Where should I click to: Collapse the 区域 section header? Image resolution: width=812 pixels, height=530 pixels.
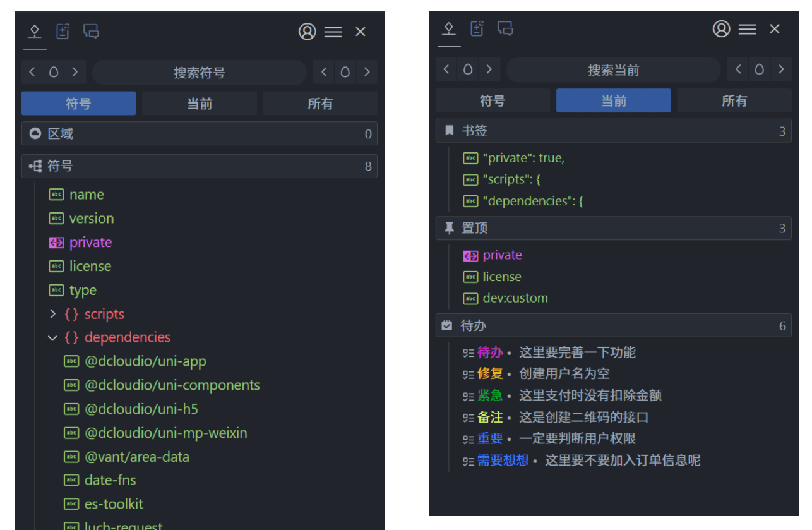tap(200, 133)
